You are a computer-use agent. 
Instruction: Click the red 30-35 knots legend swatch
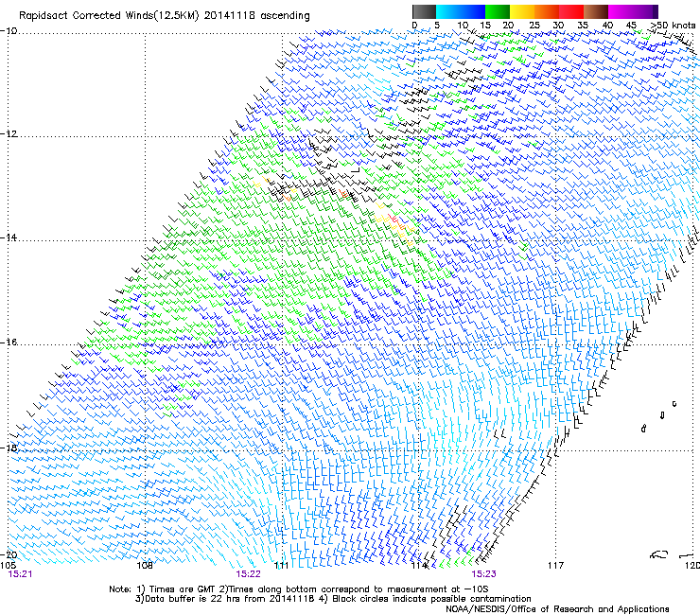[571, 11]
